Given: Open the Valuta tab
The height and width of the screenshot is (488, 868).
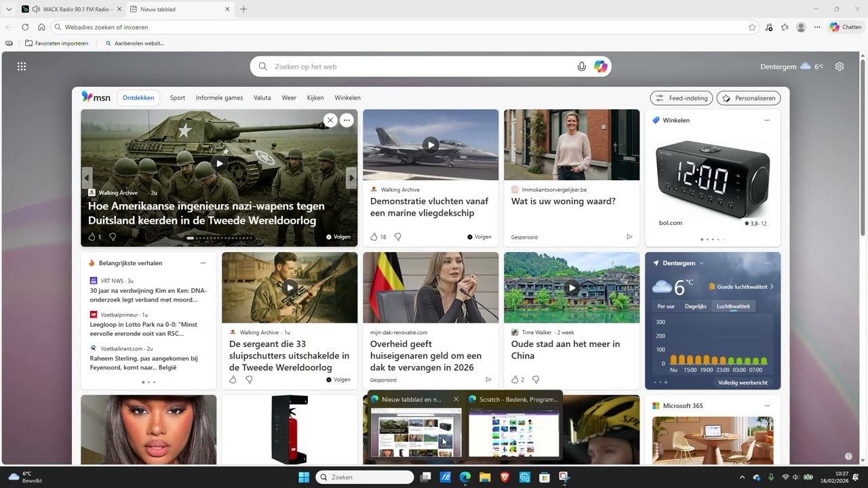Looking at the screenshot, I should (262, 98).
